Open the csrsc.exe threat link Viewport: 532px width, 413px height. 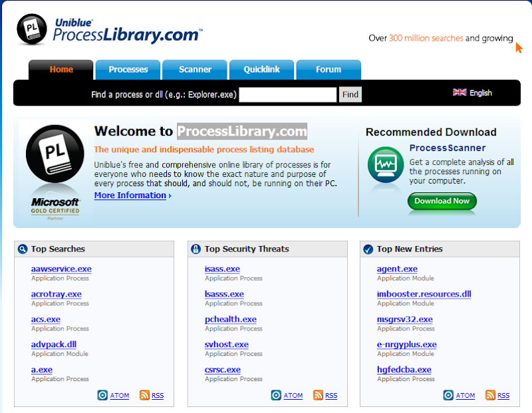(223, 369)
